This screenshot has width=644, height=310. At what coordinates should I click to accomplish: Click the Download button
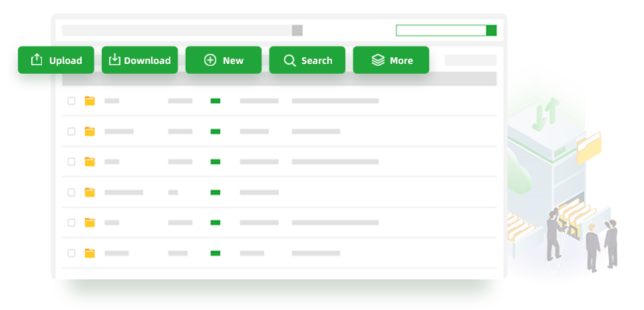tap(140, 61)
